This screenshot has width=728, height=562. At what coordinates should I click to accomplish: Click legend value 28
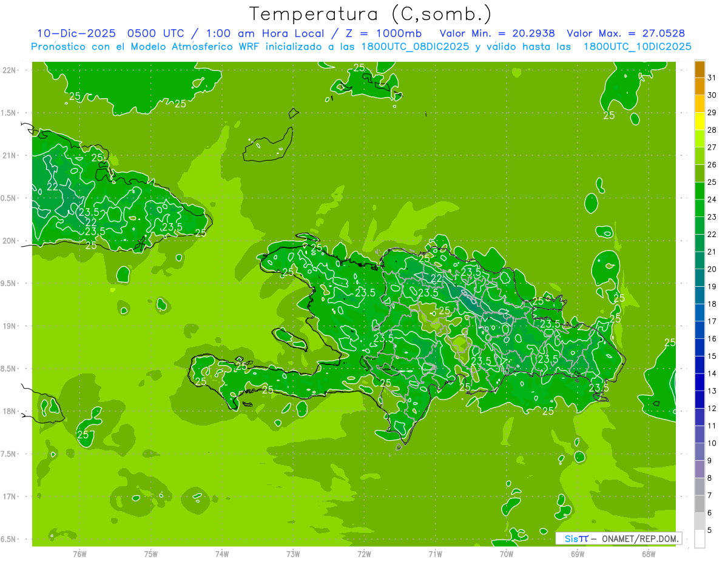point(712,130)
